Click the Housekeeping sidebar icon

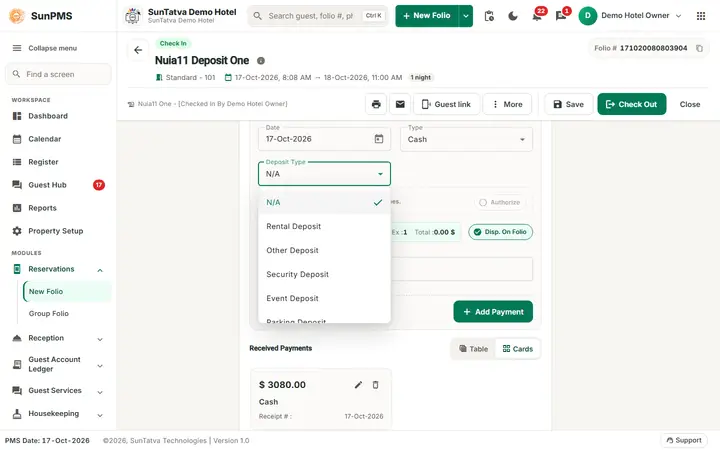pos(17,414)
